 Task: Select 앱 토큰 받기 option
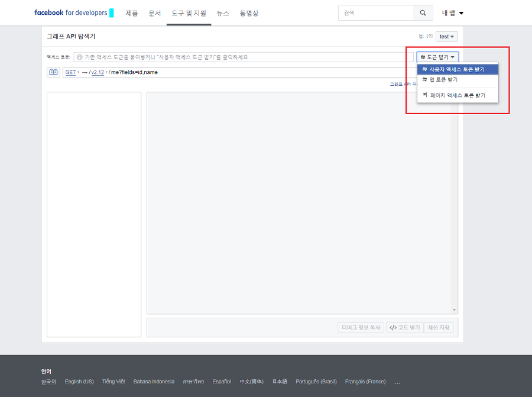[x=458, y=79]
